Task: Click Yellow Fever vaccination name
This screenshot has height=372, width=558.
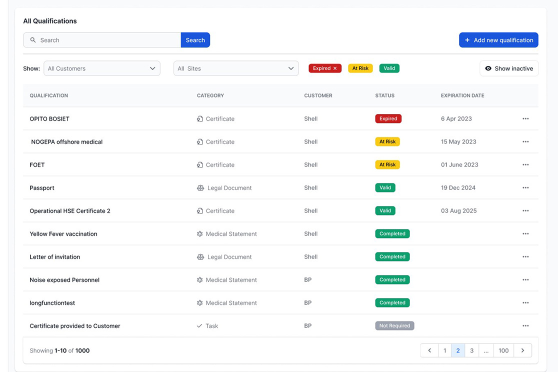Action: tap(63, 234)
